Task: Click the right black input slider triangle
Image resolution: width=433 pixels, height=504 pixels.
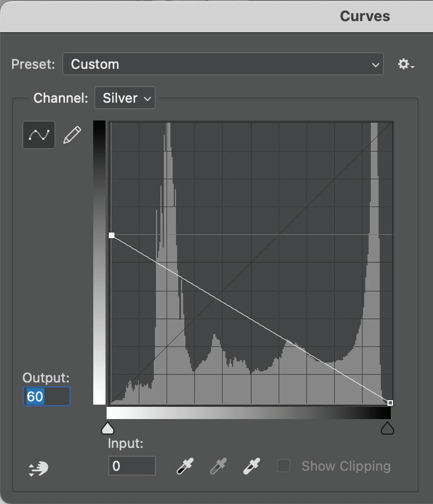Action: click(x=387, y=428)
